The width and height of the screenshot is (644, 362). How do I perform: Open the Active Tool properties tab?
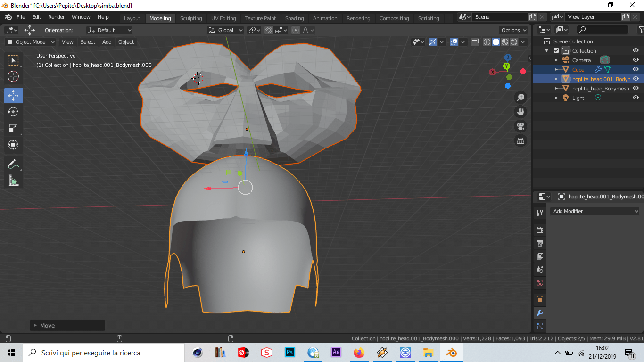click(x=540, y=213)
